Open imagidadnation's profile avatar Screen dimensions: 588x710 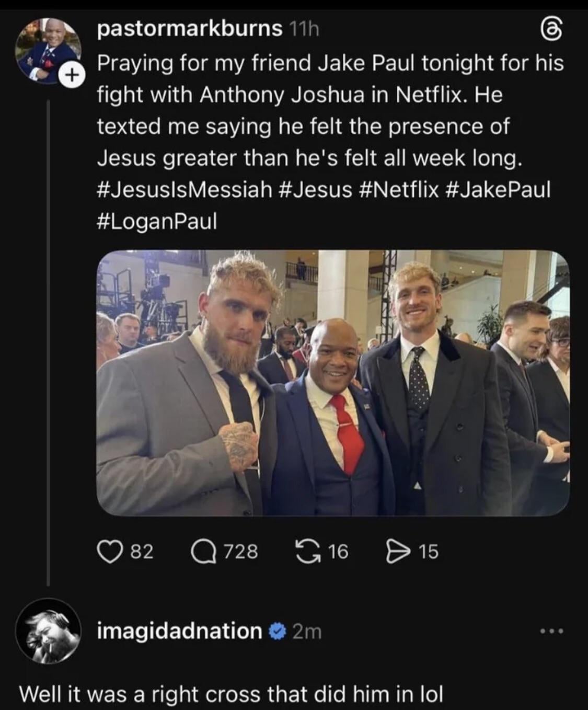point(49,631)
